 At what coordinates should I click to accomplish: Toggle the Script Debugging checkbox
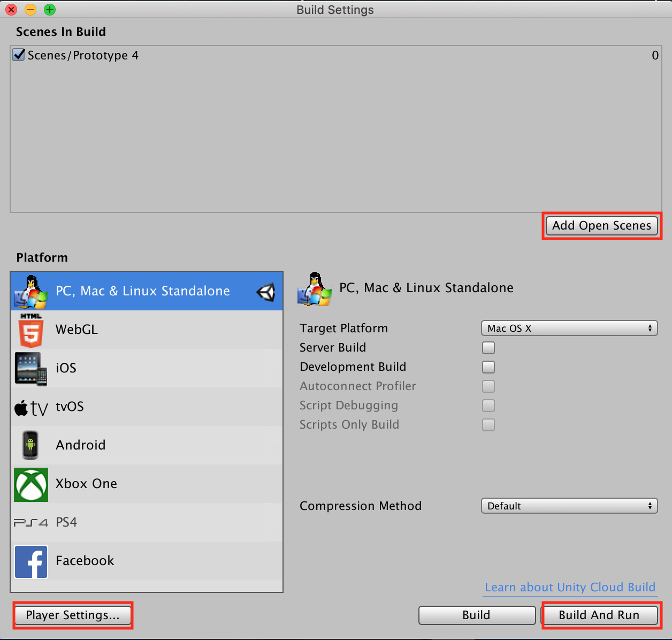(x=488, y=406)
